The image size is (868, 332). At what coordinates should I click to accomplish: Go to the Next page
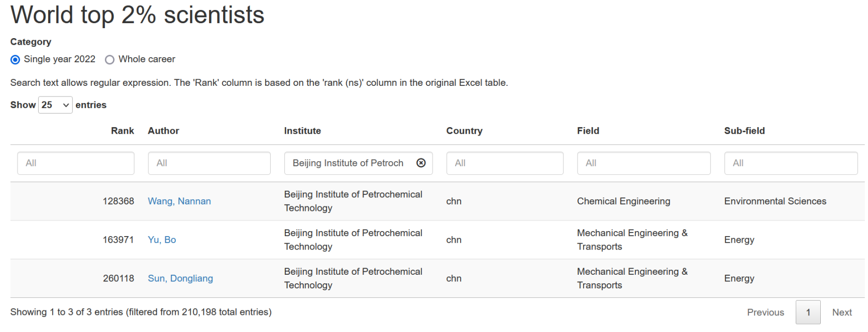coord(841,312)
